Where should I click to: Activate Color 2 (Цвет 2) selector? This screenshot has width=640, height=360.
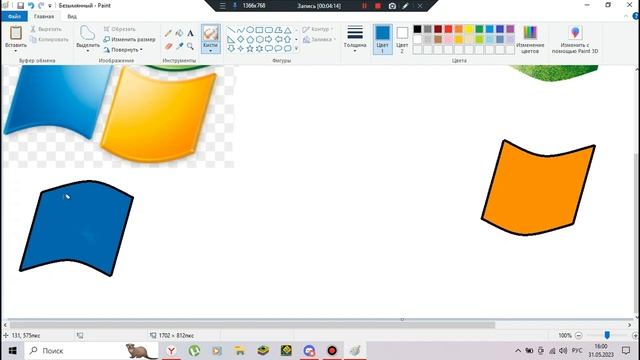[x=402, y=39]
